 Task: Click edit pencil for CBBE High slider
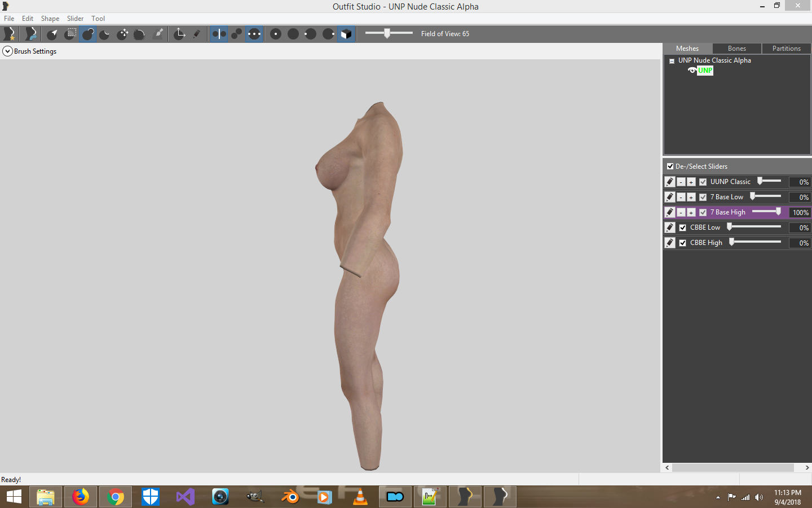click(670, 243)
